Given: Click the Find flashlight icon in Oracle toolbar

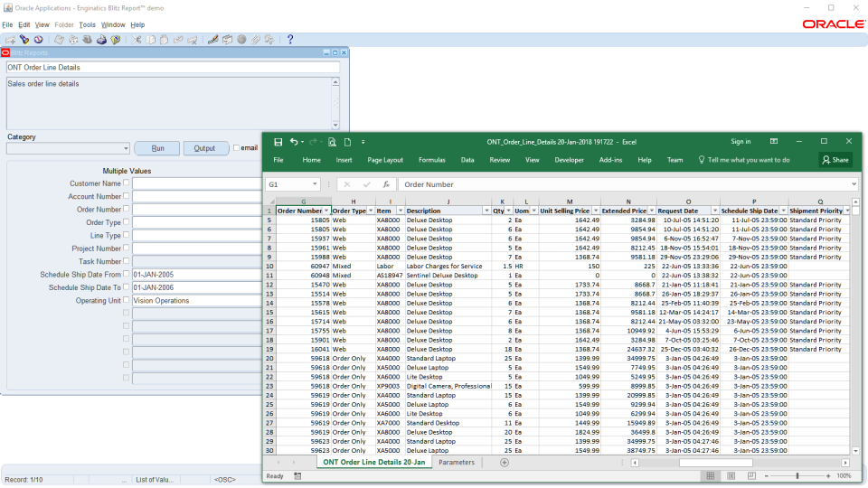Looking at the screenshot, I should point(24,40).
